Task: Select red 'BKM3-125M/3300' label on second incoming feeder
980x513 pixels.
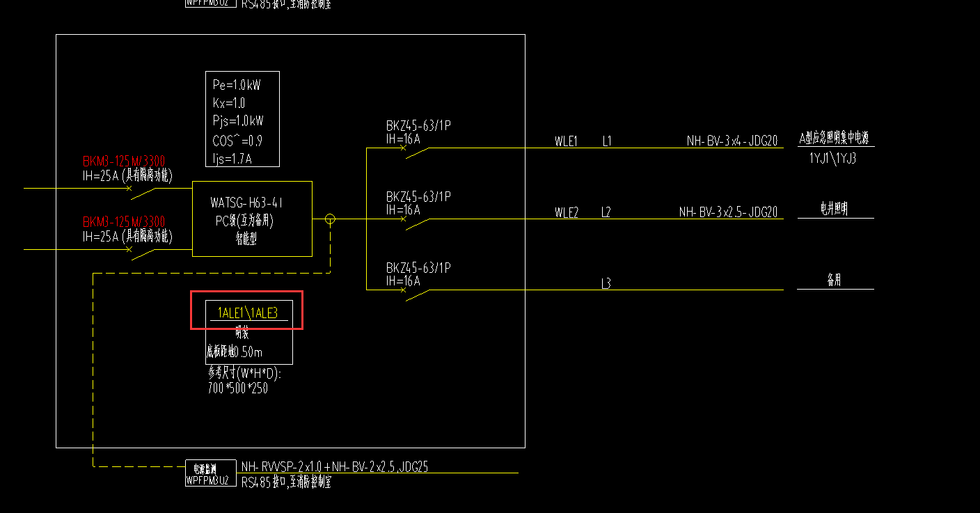Action: [x=124, y=222]
